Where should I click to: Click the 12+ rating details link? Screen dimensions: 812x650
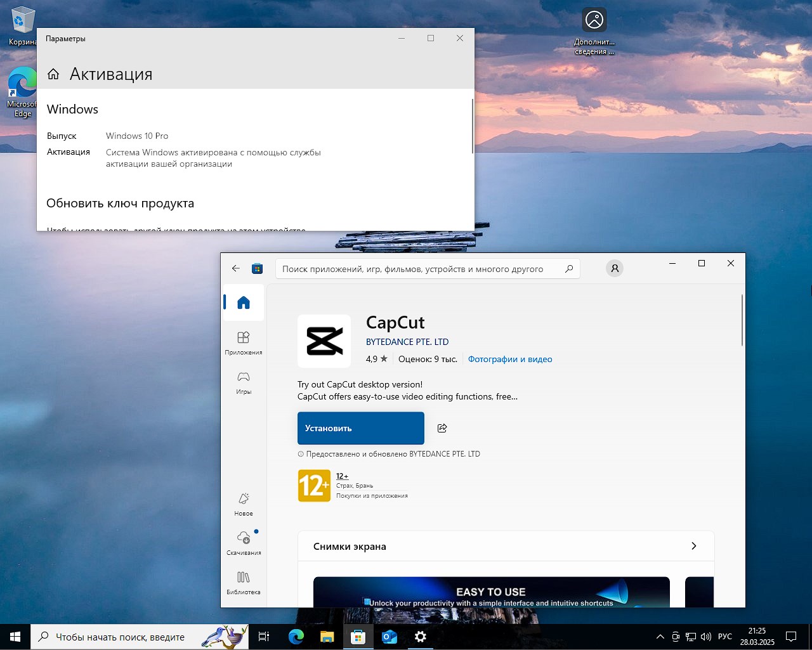point(342,476)
